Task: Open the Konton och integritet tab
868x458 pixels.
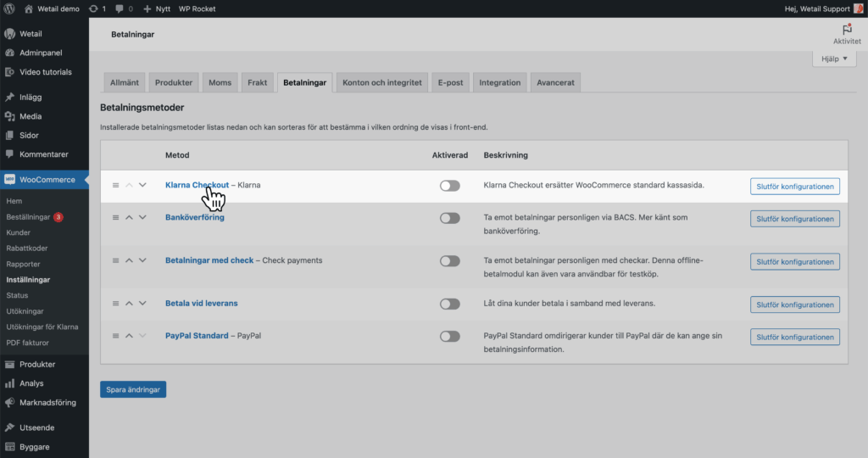Action: point(381,82)
